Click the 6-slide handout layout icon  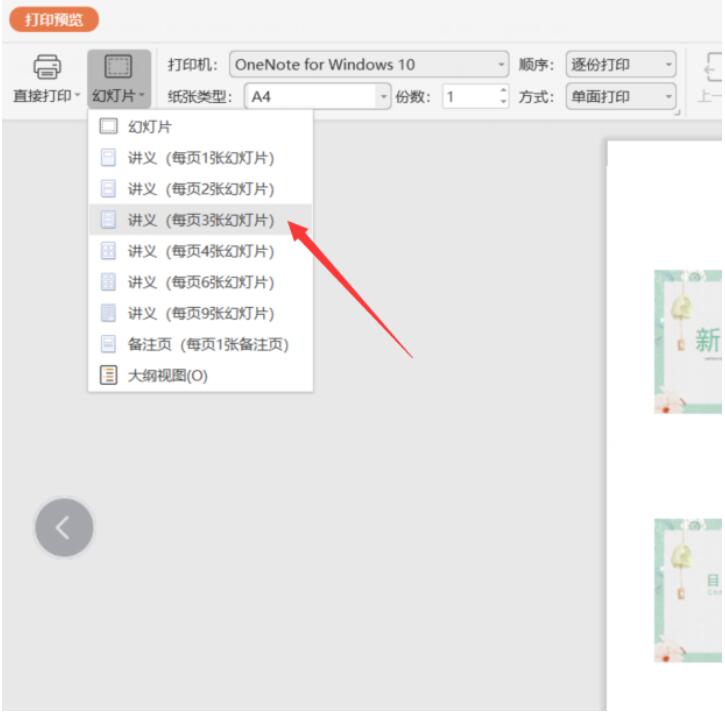(108, 282)
